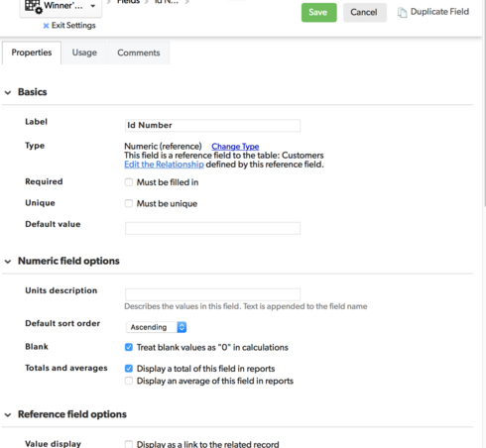Enable the Must be filled in checkbox

129,182
